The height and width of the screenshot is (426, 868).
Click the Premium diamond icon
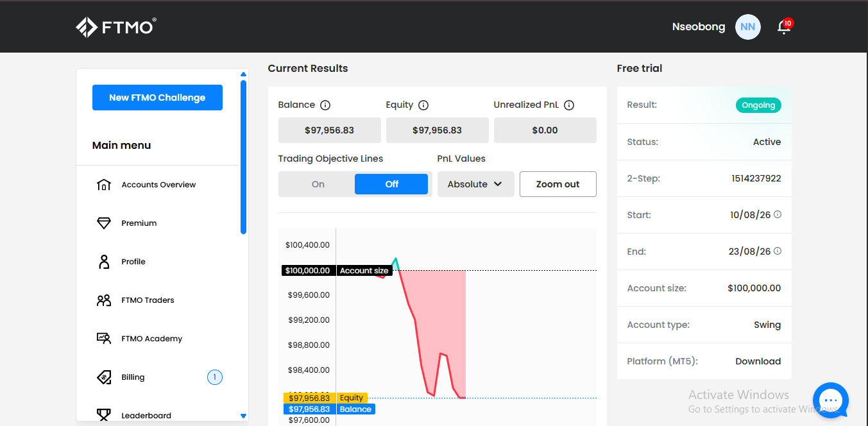click(x=104, y=223)
